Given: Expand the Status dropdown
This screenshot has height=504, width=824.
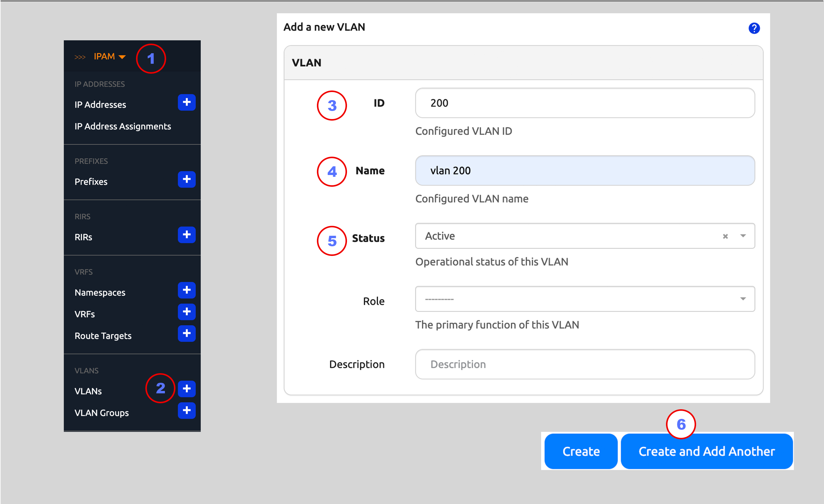Looking at the screenshot, I should click(x=743, y=236).
